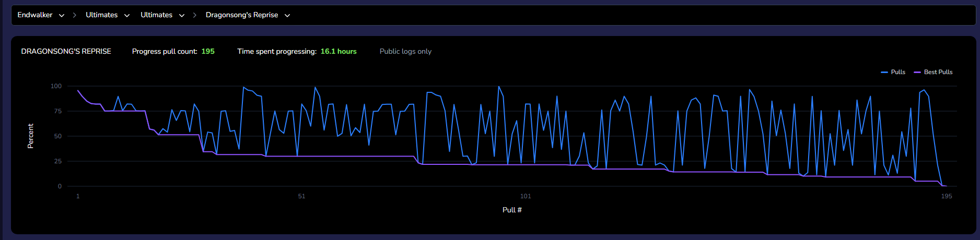This screenshot has height=240, width=980.
Task: Click the 75 tick on percent axis
Action: point(58,111)
